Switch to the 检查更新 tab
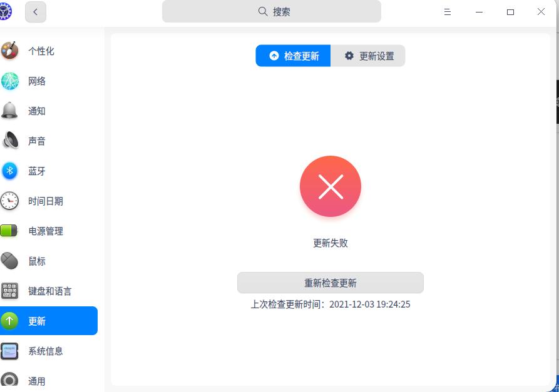Viewport: 559px width, 392px height. (x=293, y=56)
